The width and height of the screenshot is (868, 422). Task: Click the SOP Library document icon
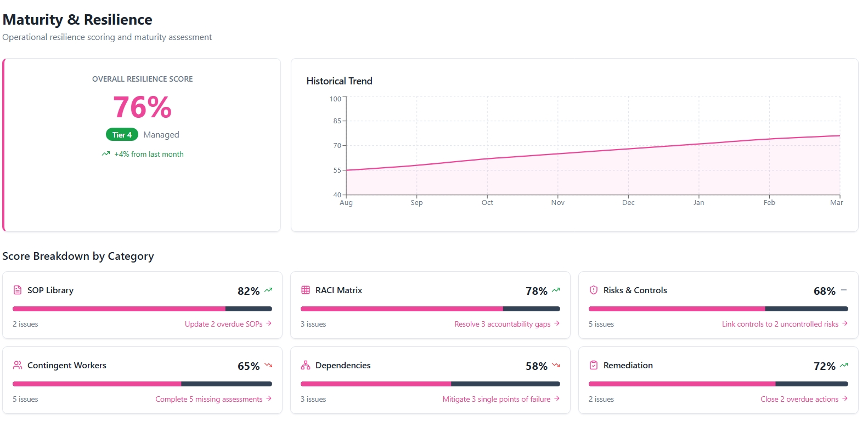pos(18,290)
